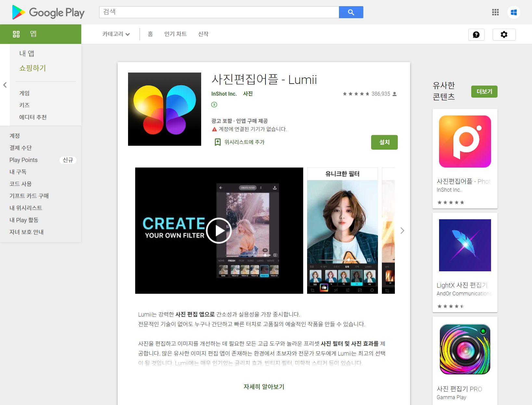532x405 pixels.
Task: Open the account profile avatar
Action: click(x=514, y=12)
